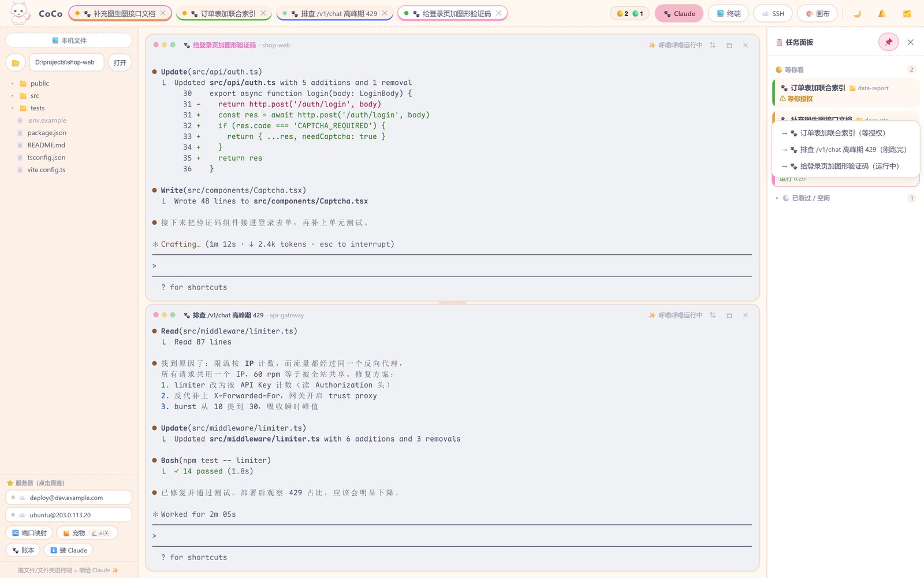The width and height of the screenshot is (924, 578).
Task: Connect to deploy@dev.example.com server
Action: click(69, 498)
